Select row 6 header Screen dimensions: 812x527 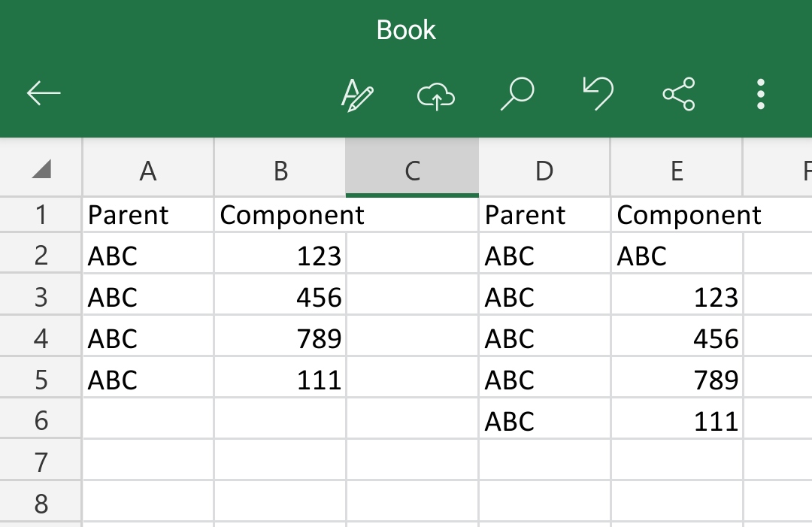41,420
